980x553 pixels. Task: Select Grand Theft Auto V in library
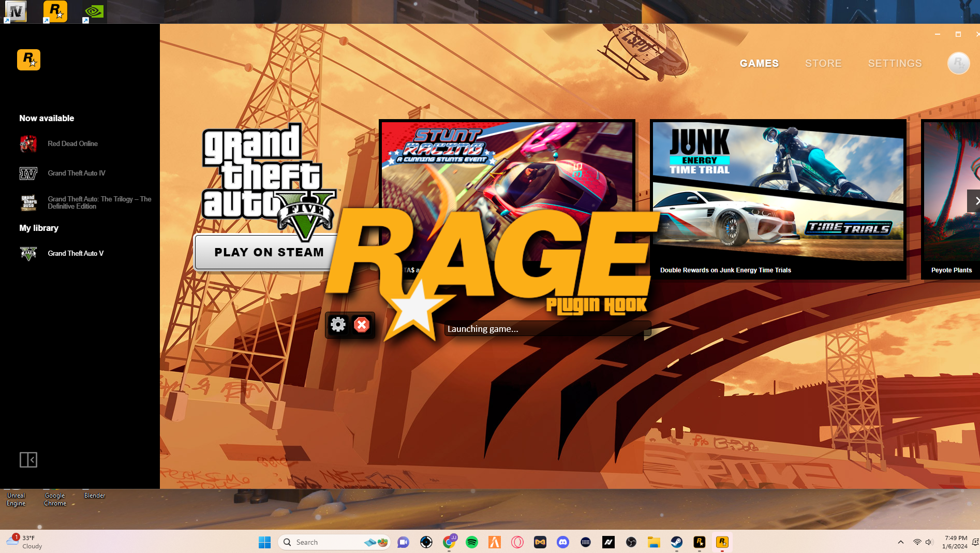(x=76, y=254)
